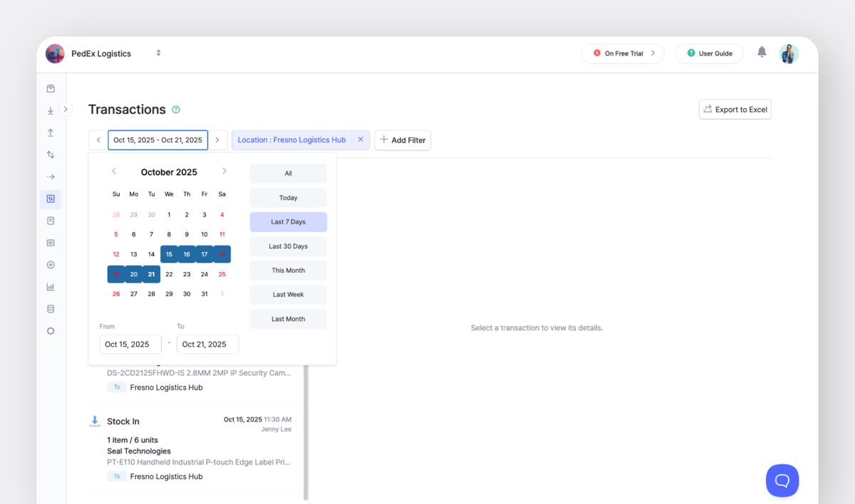The width and height of the screenshot is (855, 504).
Task: Select October 22 in the calendar
Action: click(x=169, y=274)
